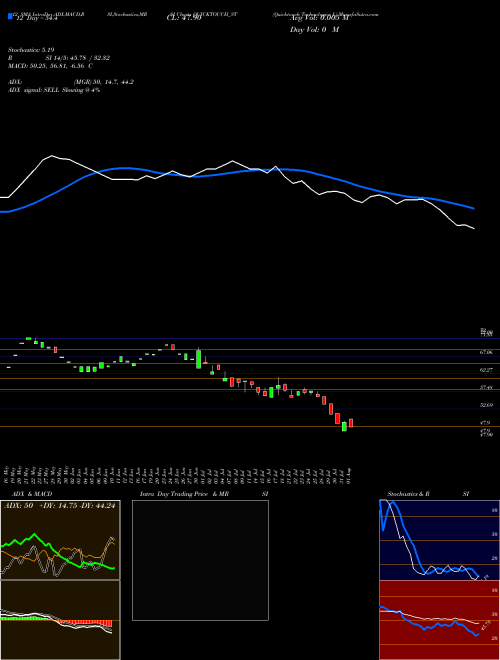Click the 62.27 price axis label
Screen dimensions: 500x660
tap(486, 370)
